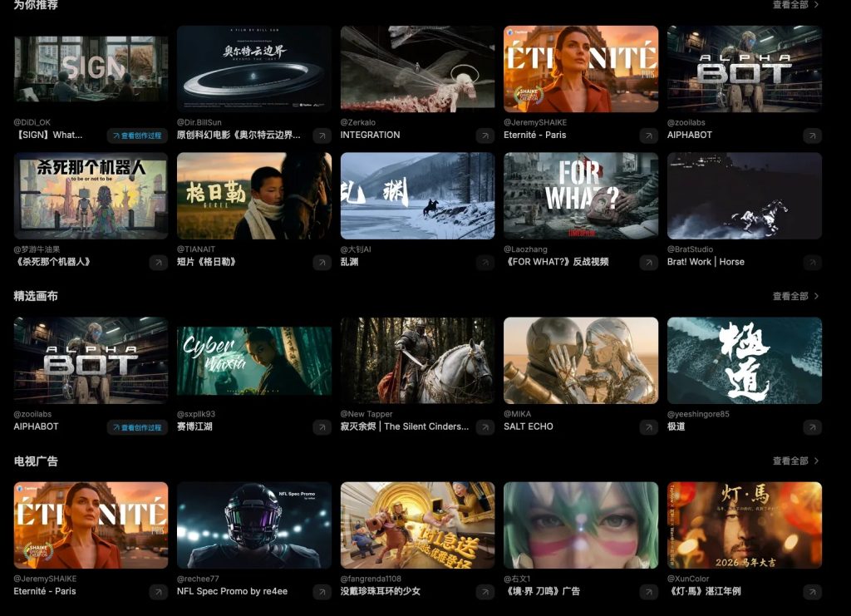Image resolution: width=851 pixels, height=616 pixels.
Task: Click the arrow icon next to 极道
Action: click(x=812, y=427)
